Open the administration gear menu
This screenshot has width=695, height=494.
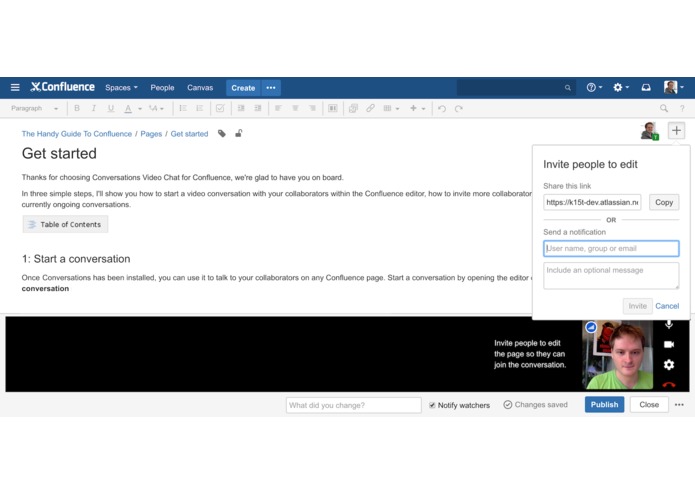621,87
